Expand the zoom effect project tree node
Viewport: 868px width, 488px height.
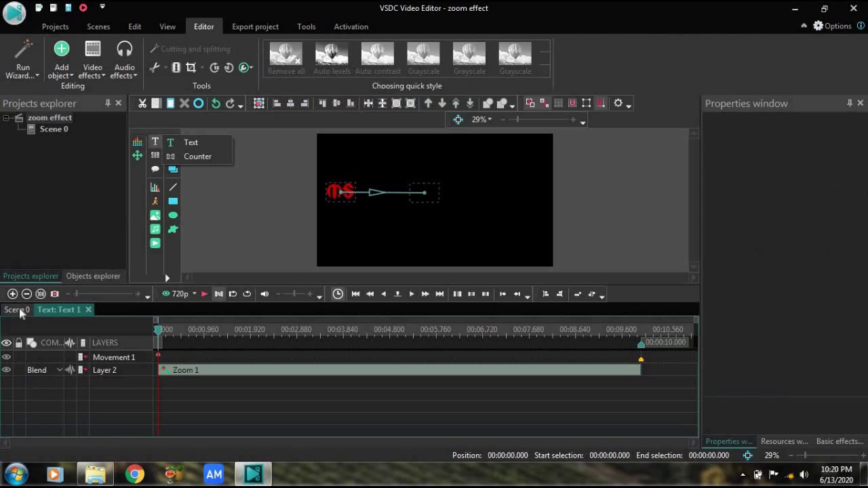[6, 118]
